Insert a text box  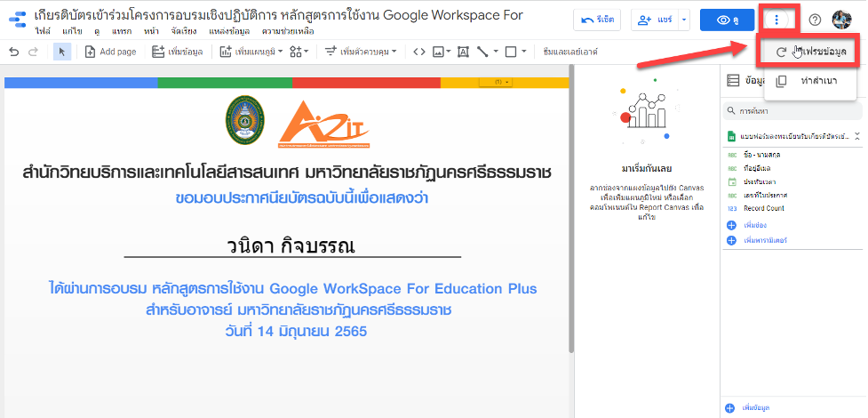coord(464,52)
